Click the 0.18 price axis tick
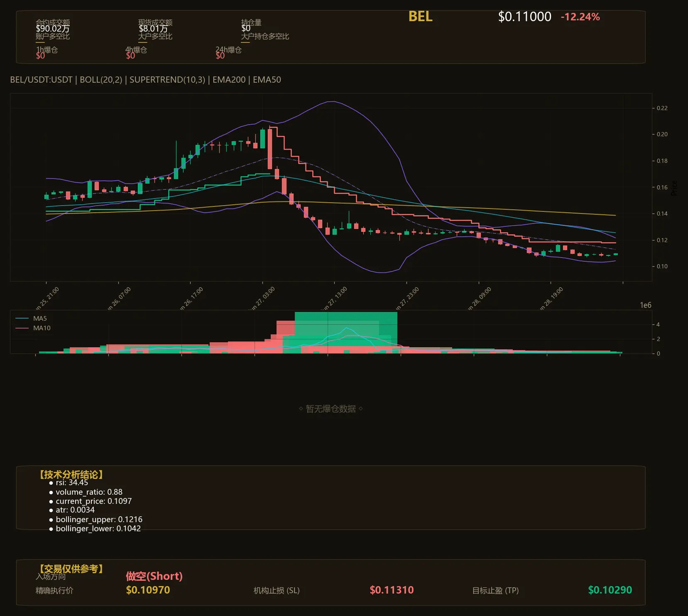This screenshot has height=616, width=688. (x=662, y=161)
